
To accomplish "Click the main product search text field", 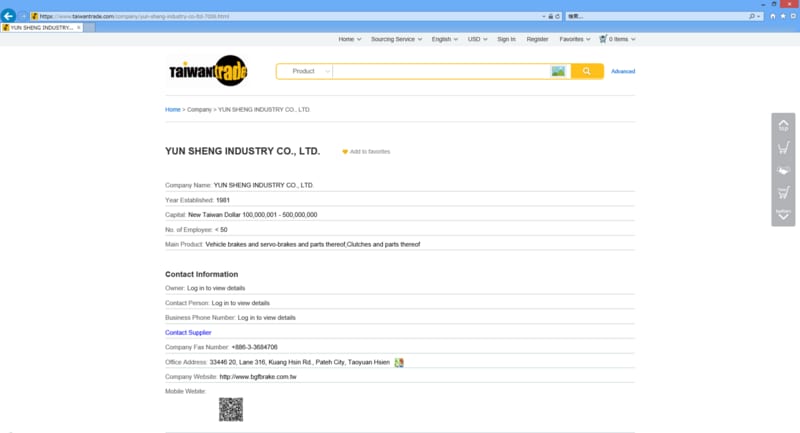I will coord(441,71).
